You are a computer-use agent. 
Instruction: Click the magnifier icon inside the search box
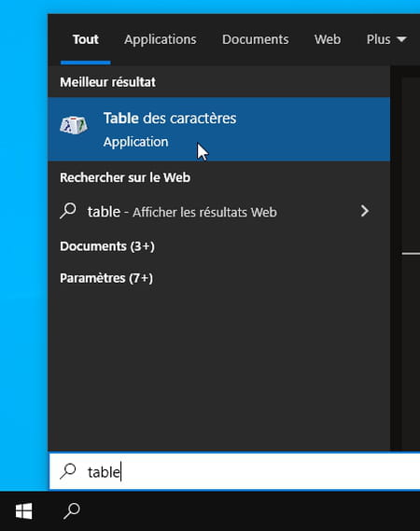point(68,471)
